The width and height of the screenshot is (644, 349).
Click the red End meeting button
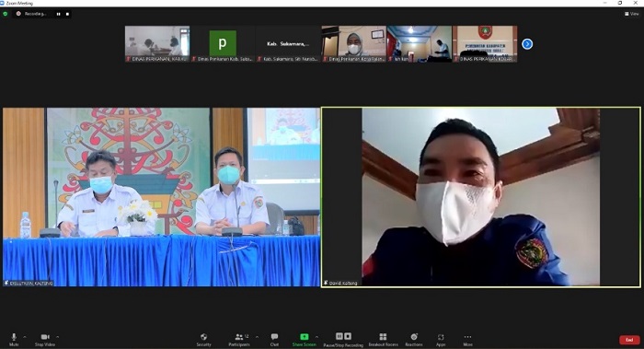click(629, 340)
